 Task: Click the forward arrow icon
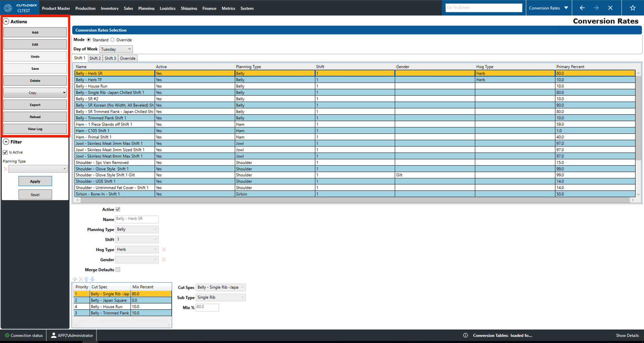pos(596,8)
